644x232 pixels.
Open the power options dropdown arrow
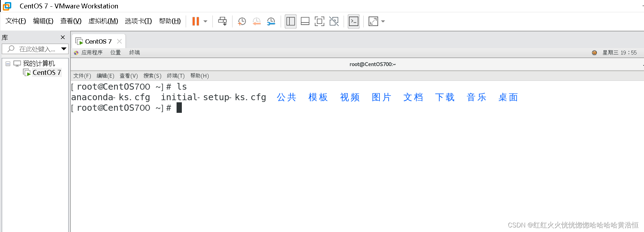(x=205, y=21)
